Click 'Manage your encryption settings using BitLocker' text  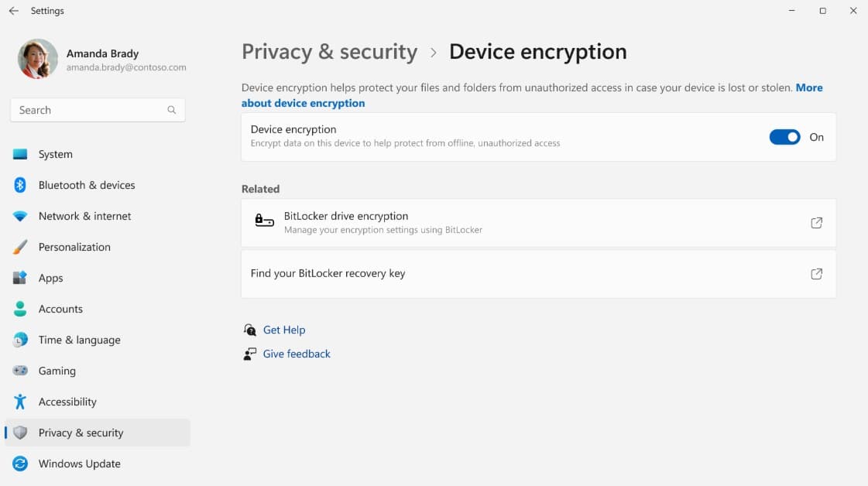(x=383, y=230)
